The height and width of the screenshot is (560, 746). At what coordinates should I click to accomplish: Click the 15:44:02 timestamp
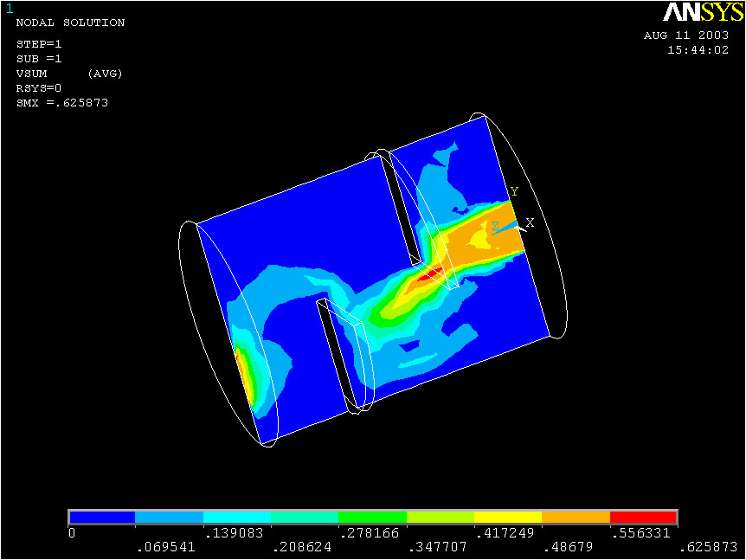point(698,50)
